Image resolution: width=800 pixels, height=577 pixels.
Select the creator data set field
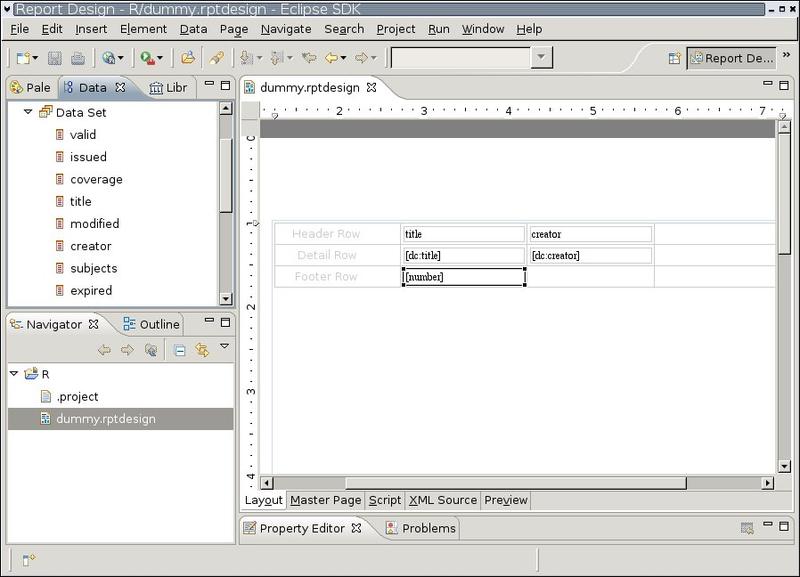click(x=90, y=246)
